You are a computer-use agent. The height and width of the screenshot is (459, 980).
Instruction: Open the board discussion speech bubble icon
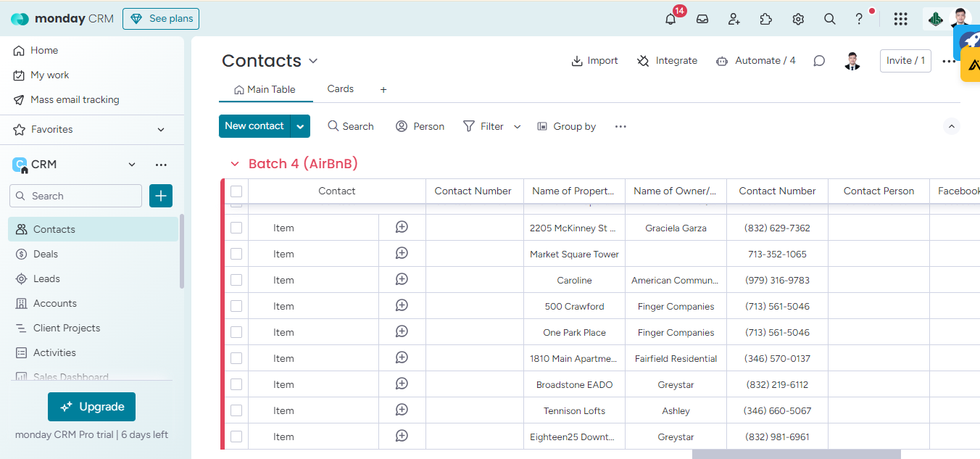[x=819, y=61]
